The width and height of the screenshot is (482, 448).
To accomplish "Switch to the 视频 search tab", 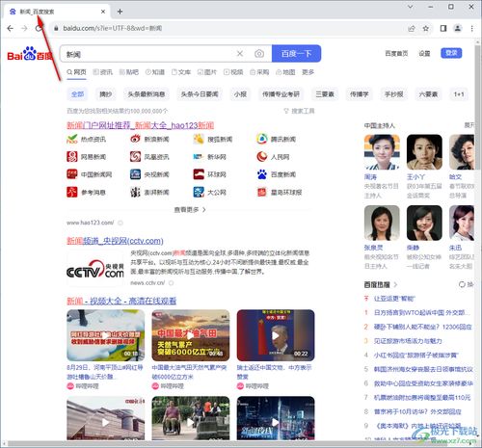I will click(x=233, y=72).
